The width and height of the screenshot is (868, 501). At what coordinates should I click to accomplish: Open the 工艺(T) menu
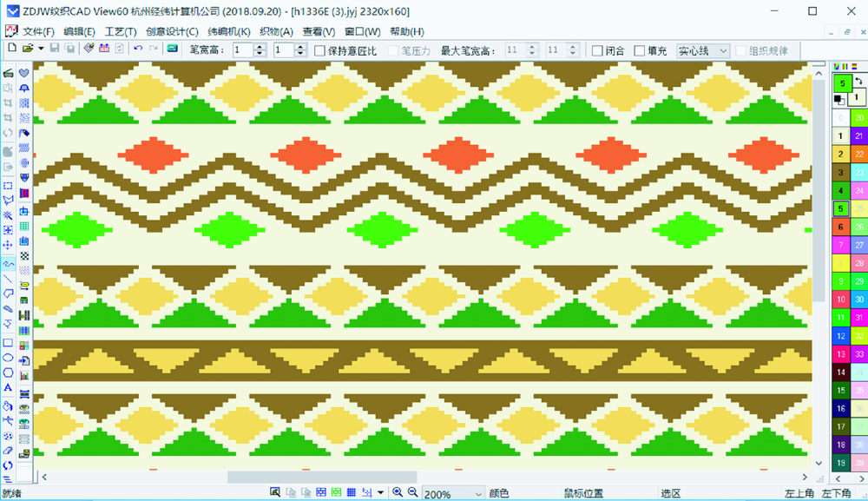(x=120, y=31)
